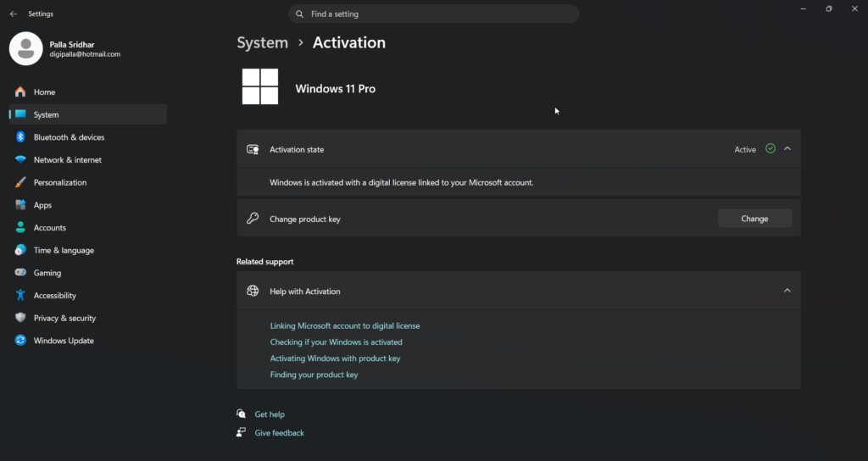Open Windows Update settings
This screenshot has height=461, width=868.
88,341
